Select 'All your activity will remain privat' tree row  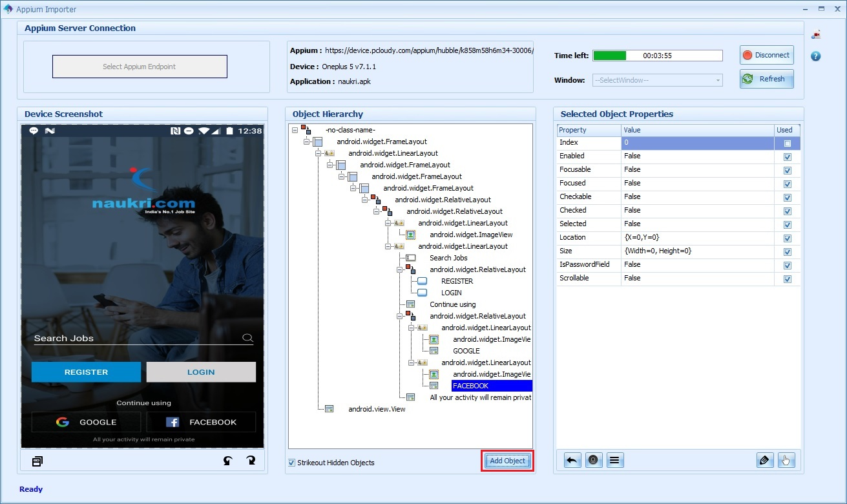tap(481, 397)
